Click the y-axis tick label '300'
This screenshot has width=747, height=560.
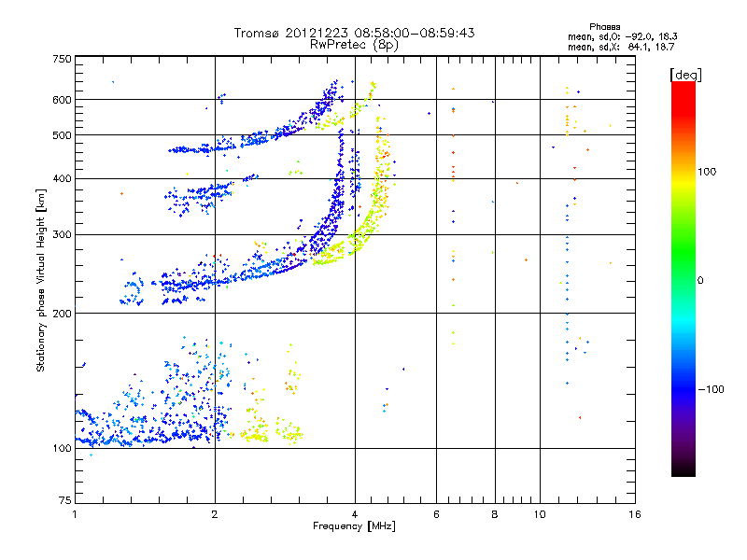[x=62, y=235]
